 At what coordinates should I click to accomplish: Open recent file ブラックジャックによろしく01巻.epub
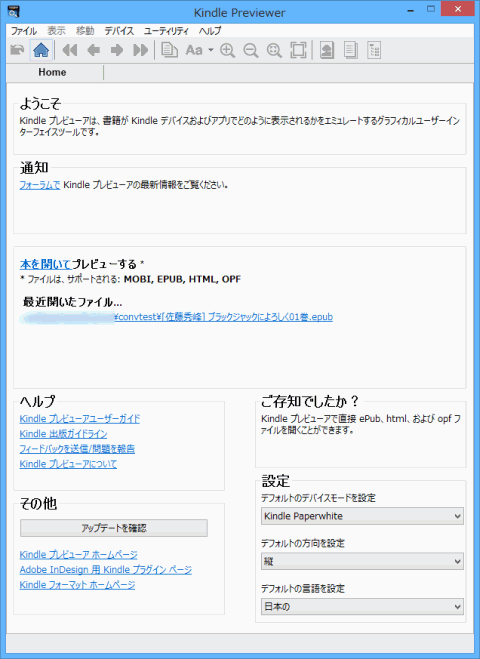223,317
